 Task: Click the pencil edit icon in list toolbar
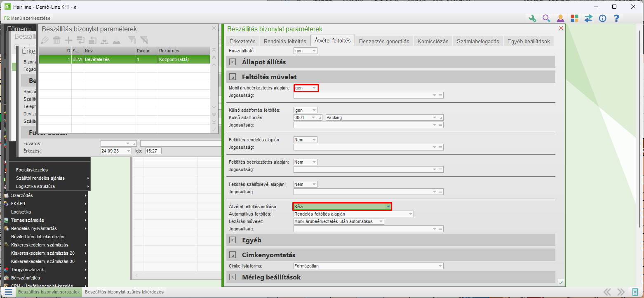coord(45,40)
